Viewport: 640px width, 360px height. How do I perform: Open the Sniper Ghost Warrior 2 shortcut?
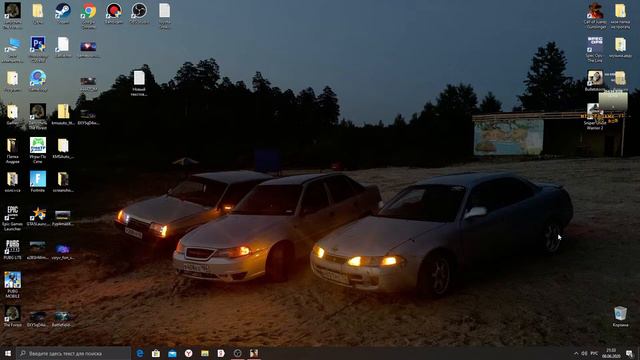pos(594,117)
